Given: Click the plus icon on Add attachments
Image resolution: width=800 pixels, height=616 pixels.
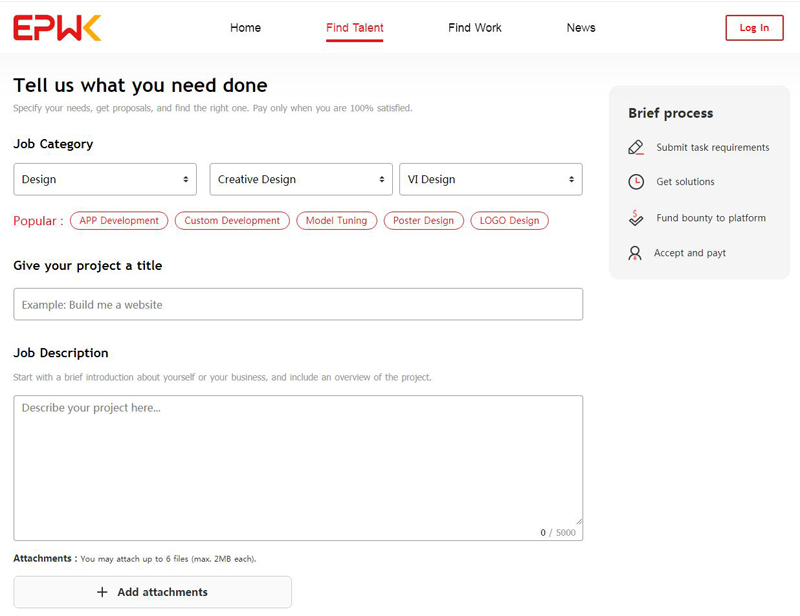Looking at the screenshot, I should [102, 592].
